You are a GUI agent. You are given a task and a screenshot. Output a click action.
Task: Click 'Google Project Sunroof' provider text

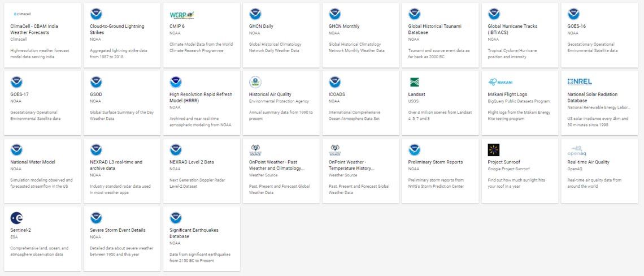coord(509,169)
